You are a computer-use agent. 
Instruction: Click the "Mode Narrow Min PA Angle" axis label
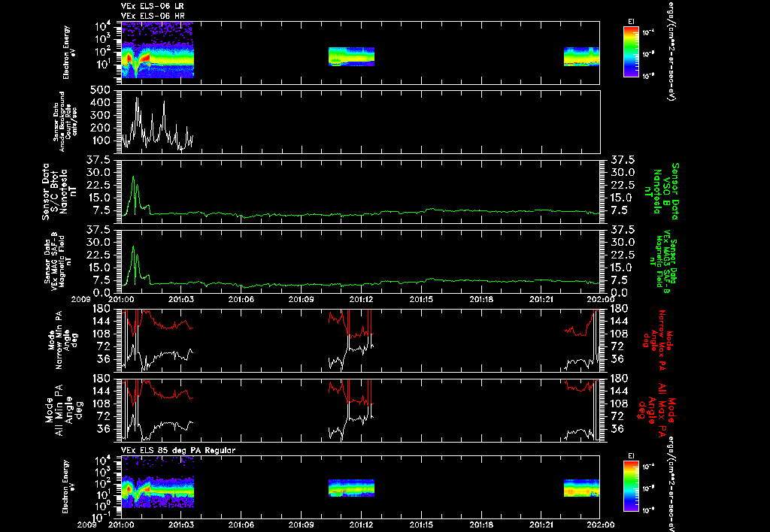pos(62,340)
